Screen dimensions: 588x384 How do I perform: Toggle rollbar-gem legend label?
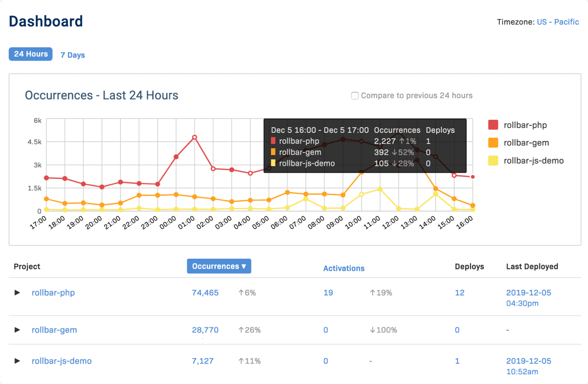point(527,143)
